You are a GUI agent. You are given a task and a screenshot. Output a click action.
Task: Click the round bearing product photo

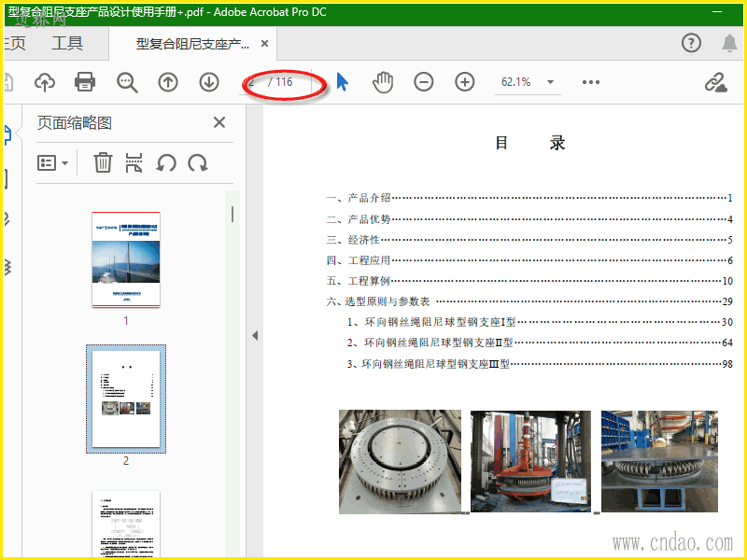click(401, 462)
